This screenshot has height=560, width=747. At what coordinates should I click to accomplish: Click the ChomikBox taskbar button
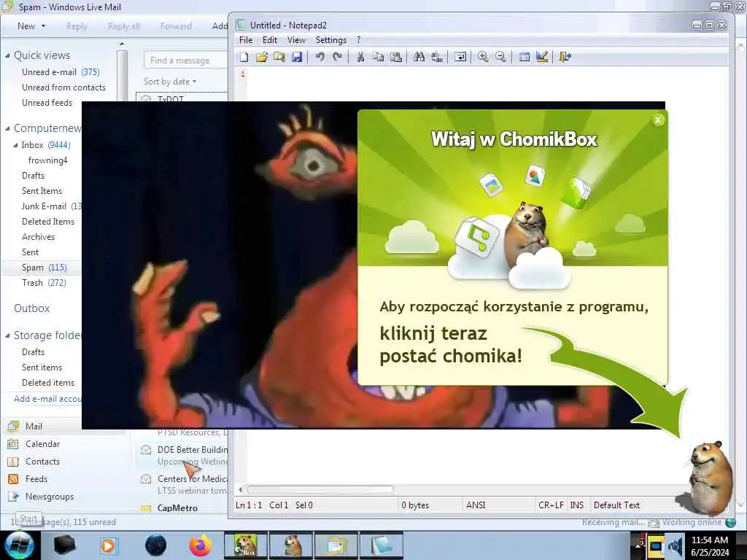[246, 545]
